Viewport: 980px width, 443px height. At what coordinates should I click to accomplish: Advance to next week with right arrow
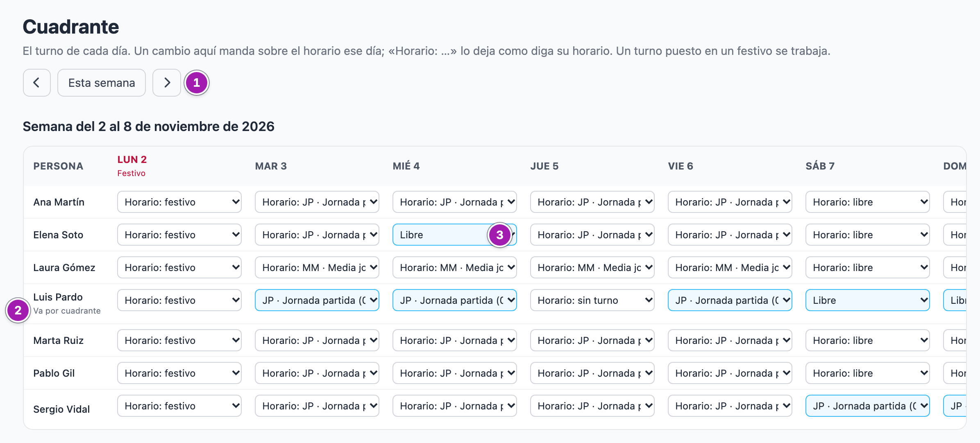point(167,83)
